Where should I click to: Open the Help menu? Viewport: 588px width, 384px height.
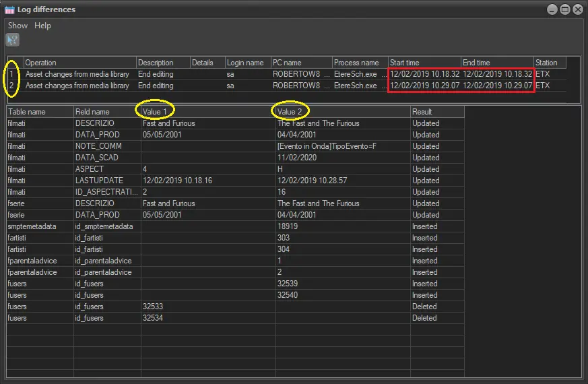click(x=42, y=26)
